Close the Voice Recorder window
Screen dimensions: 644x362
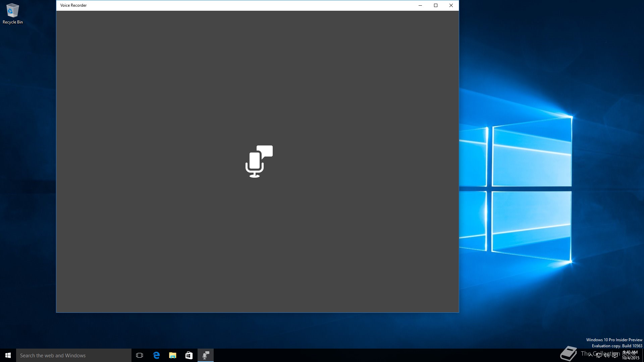point(451,5)
